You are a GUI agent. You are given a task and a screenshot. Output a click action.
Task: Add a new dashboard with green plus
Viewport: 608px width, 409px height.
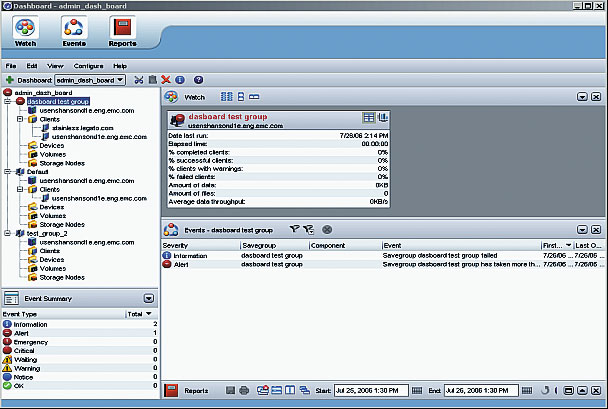point(9,80)
